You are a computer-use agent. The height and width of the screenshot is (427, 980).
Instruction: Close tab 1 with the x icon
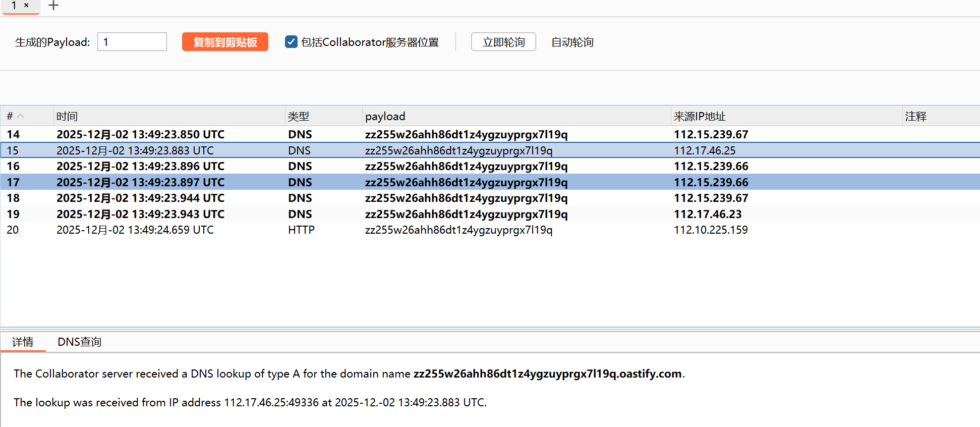click(x=26, y=6)
